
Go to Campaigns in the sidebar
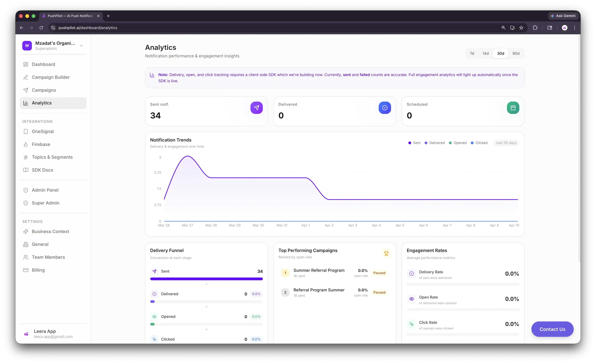[53, 90]
